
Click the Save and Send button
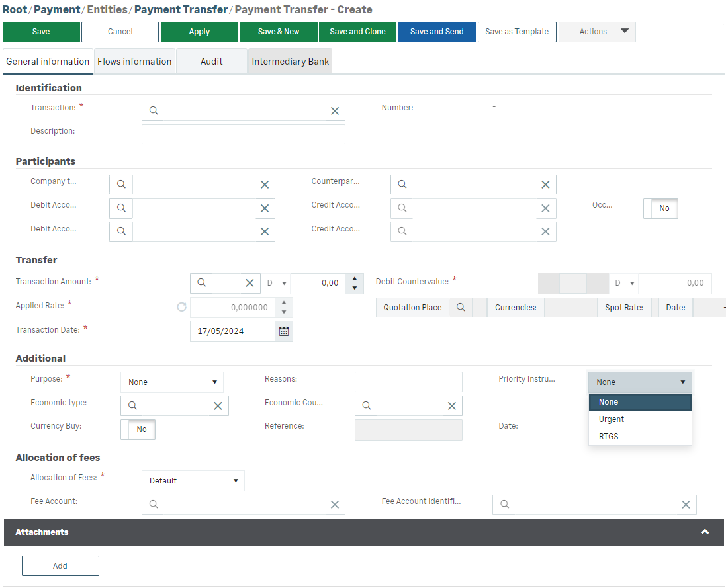pos(437,32)
